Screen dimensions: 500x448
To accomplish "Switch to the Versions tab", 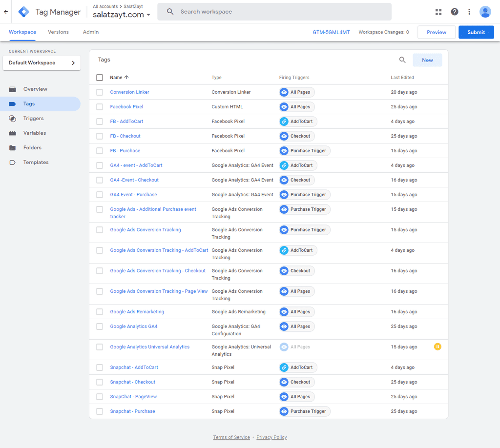I will [59, 32].
